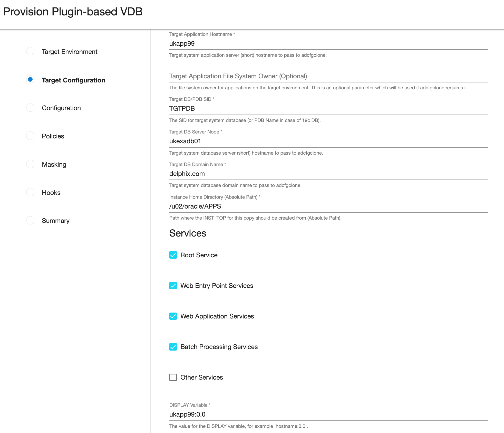Click the Configuration step circle

coord(30,108)
